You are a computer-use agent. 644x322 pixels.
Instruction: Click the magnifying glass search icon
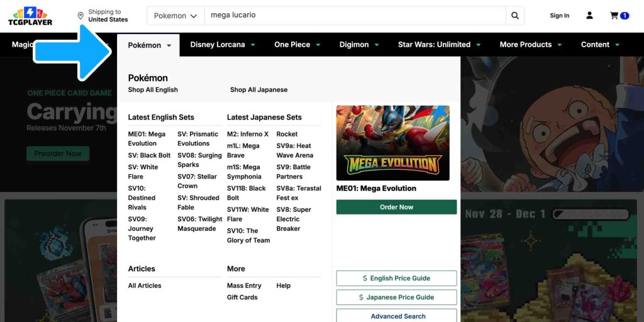tap(515, 16)
